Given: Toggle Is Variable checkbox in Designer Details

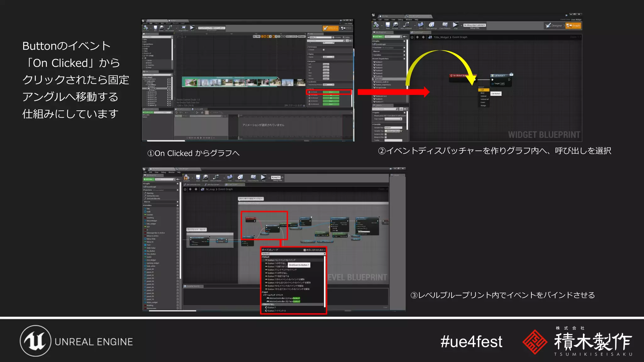Looking at the screenshot, I should point(334,37).
